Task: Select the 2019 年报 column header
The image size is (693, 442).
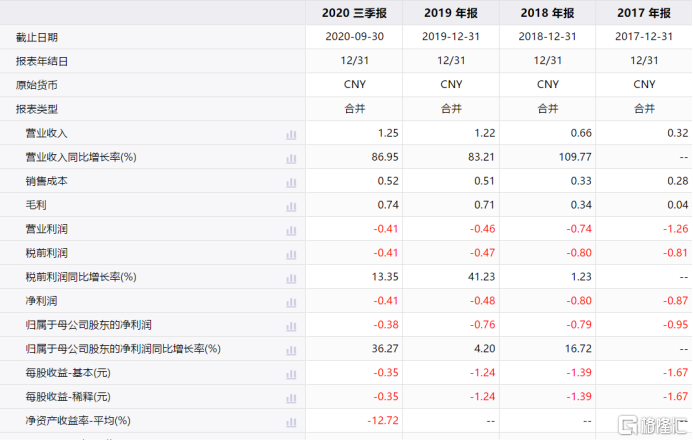Action: (x=451, y=13)
